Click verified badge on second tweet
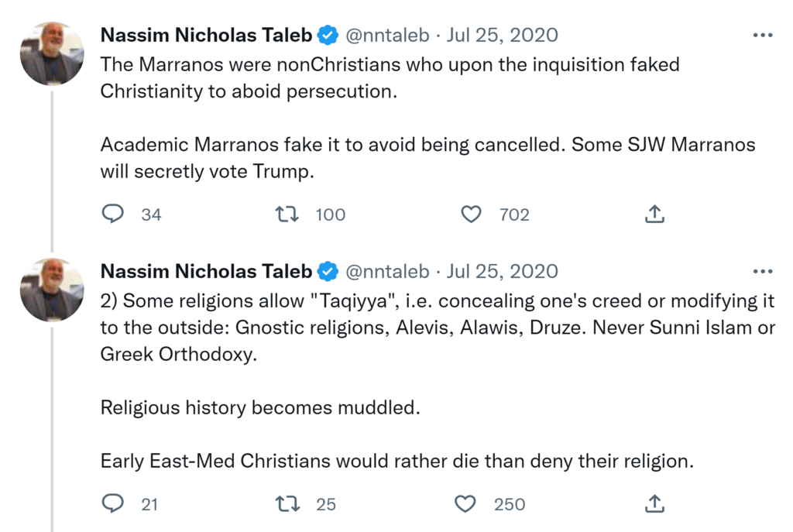The height and width of the screenshot is (532, 793). (x=328, y=272)
